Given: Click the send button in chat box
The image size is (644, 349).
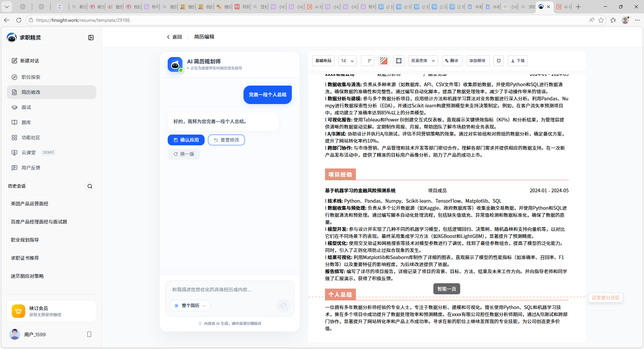Looking at the screenshot, I should coord(283,306).
